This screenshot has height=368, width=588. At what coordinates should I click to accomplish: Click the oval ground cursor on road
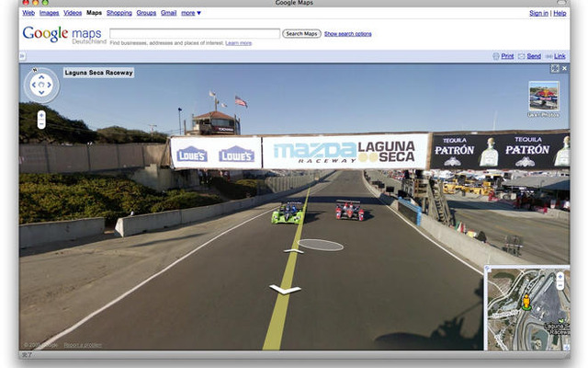pos(321,245)
